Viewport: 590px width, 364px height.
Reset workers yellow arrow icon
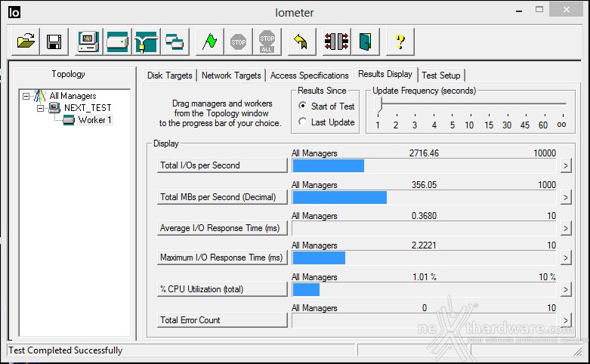pos(301,42)
